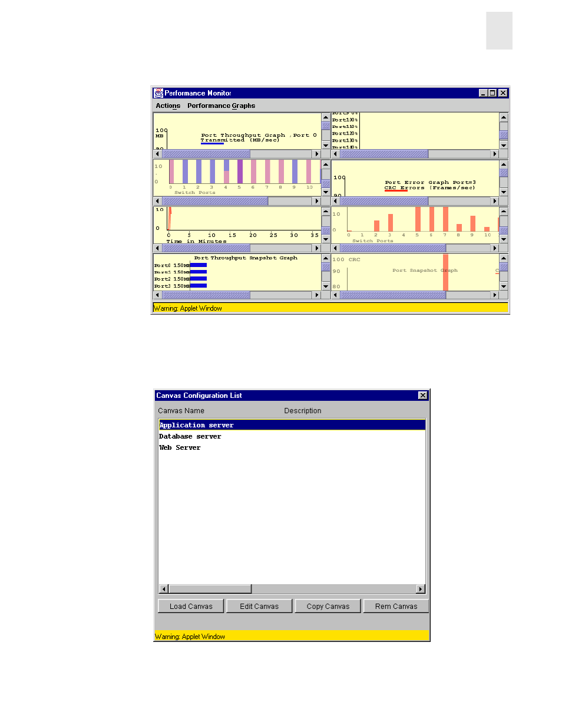Click the Port0 150MB row in snapshot graph
The image size is (562, 728).
[180, 265]
